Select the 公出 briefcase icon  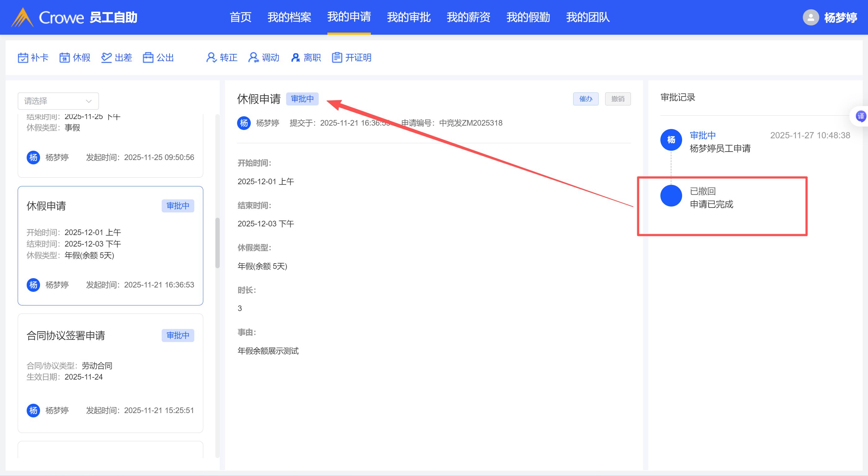(x=148, y=58)
